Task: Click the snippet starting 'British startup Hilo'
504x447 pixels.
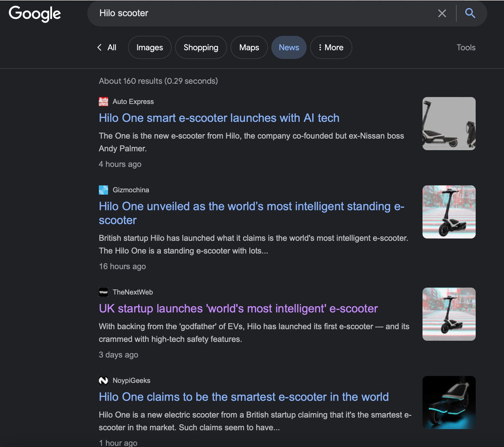Action: tap(253, 244)
